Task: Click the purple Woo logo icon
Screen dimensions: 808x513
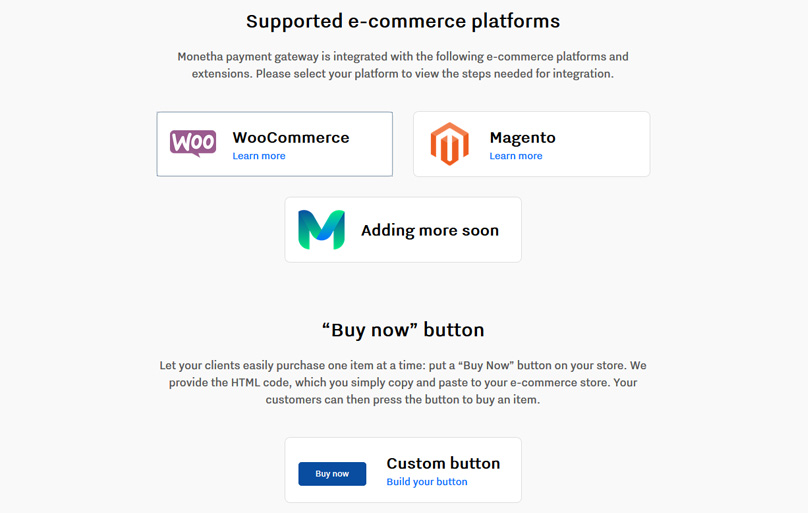Action: [193, 143]
